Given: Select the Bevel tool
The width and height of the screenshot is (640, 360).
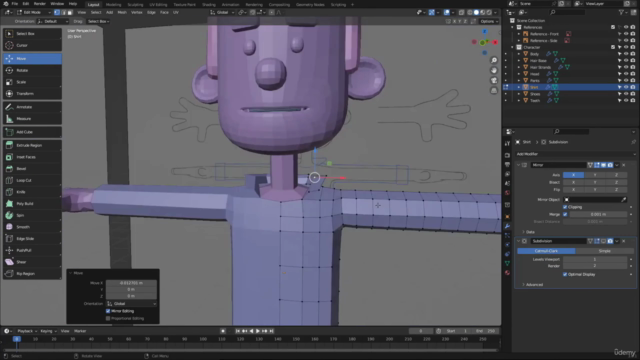Looking at the screenshot, I should (32, 169).
